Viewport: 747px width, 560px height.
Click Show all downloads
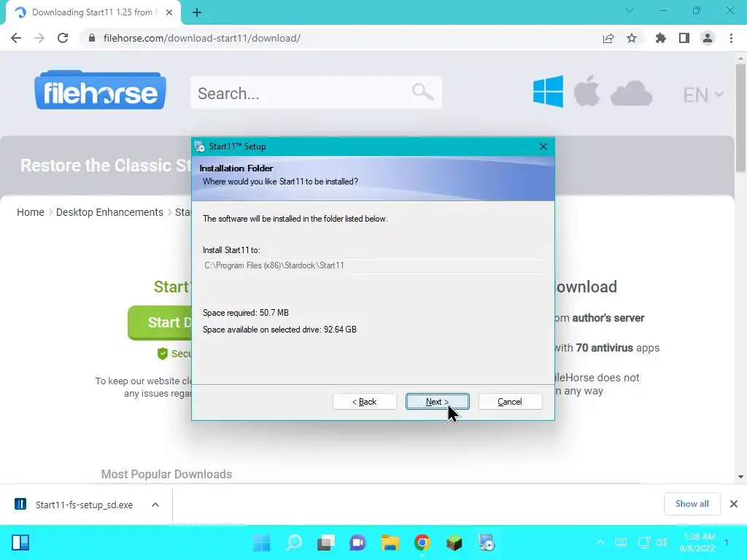(692, 504)
